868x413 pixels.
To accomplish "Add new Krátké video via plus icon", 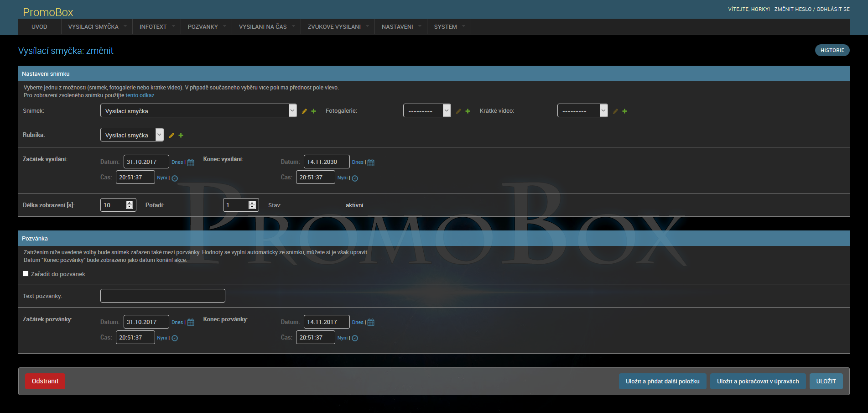I will 624,111.
